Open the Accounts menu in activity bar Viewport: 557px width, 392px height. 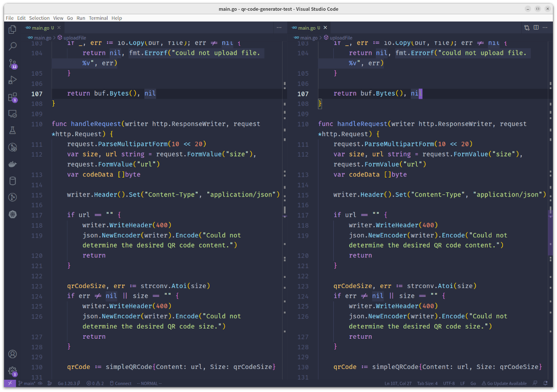12,354
